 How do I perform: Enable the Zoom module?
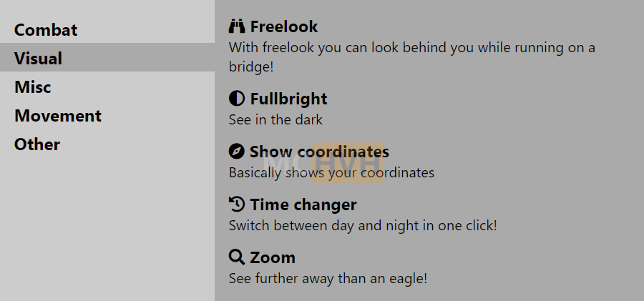click(x=273, y=257)
